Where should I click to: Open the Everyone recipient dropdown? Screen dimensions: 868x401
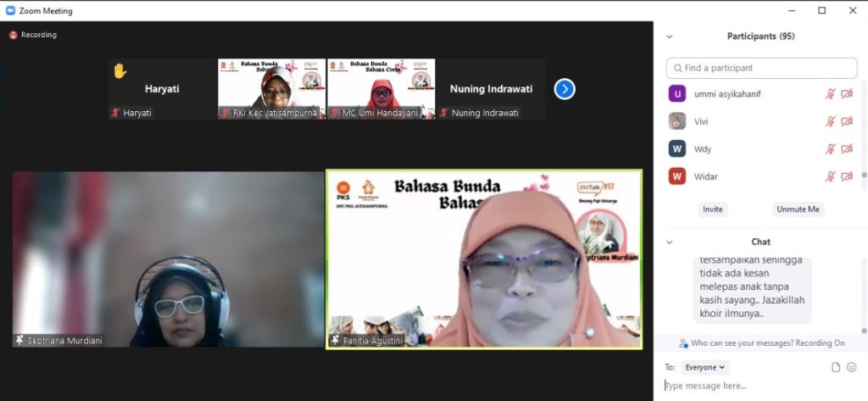click(704, 367)
